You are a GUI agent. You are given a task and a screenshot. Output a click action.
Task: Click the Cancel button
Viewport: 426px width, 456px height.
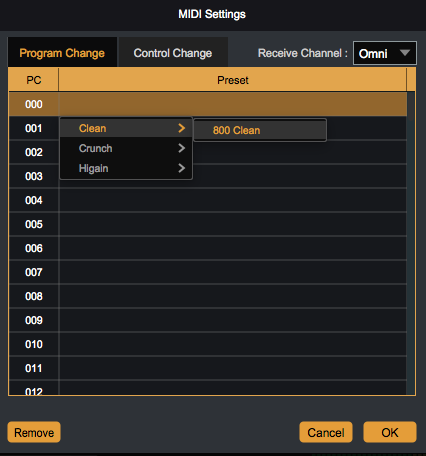click(326, 432)
